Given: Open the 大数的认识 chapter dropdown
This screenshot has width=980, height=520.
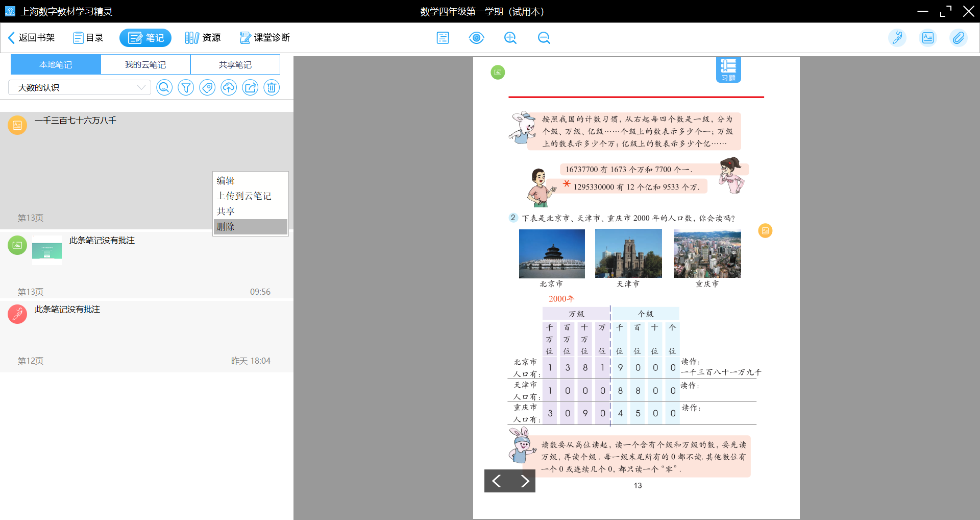Looking at the screenshot, I should point(80,87).
